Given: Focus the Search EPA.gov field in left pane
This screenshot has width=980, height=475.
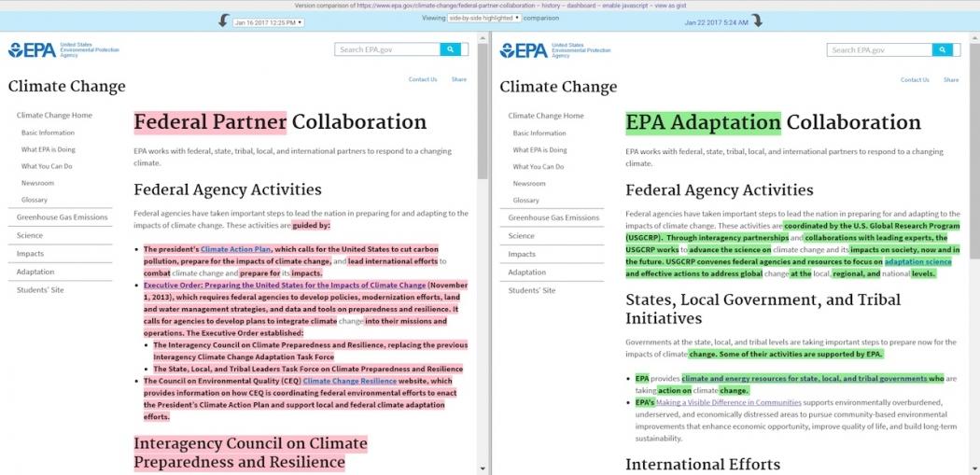Looking at the screenshot, I should coord(387,49).
